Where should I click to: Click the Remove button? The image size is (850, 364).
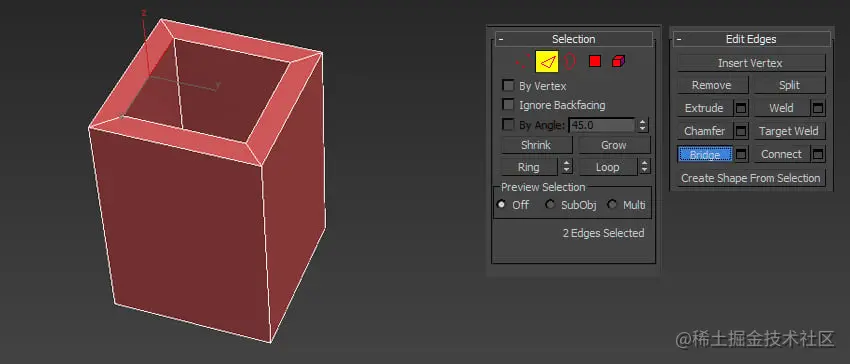pyautogui.click(x=712, y=85)
